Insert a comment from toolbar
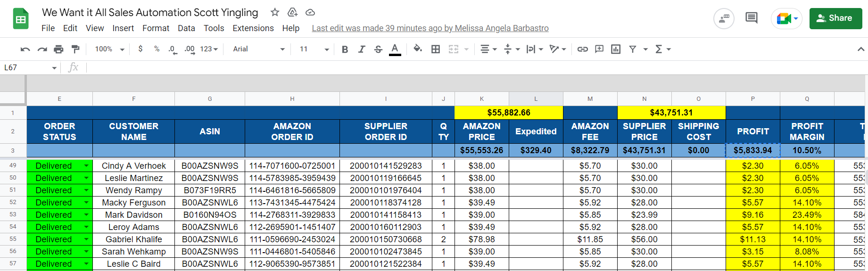Screen dimensions: 868x271 click(599, 49)
